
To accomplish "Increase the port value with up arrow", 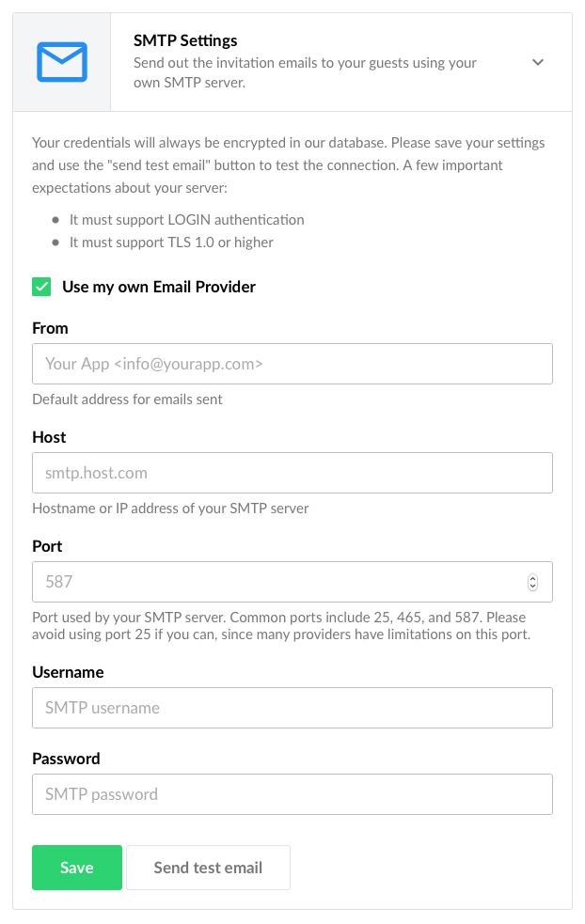I will (532, 578).
